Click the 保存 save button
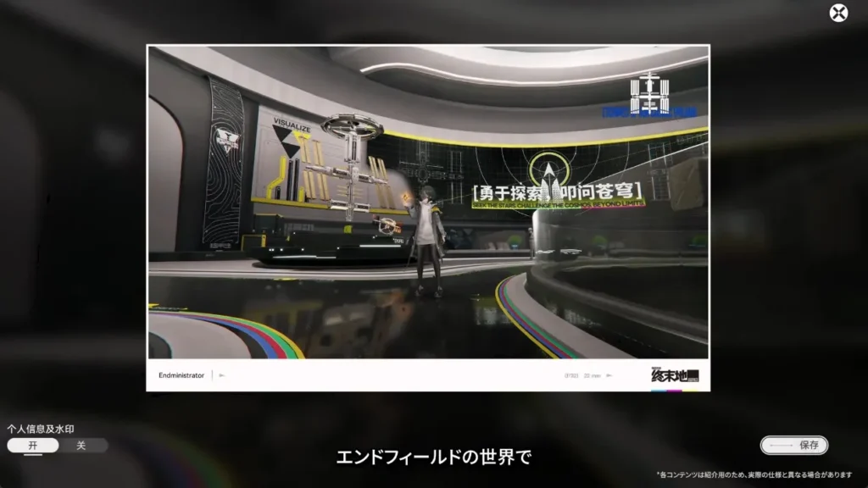This screenshot has width=868, height=488. point(793,445)
